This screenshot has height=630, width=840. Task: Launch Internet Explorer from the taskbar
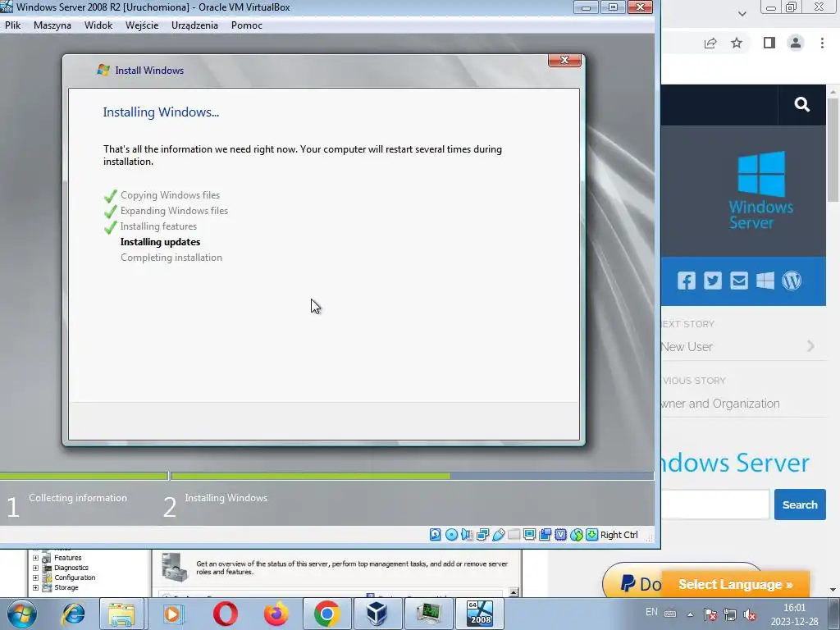pyautogui.click(x=73, y=614)
